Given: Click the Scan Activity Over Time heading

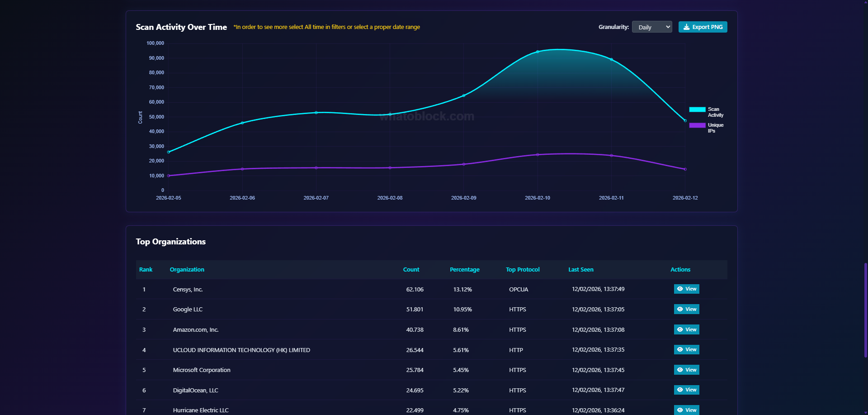Looking at the screenshot, I should pyautogui.click(x=181, y=27).
